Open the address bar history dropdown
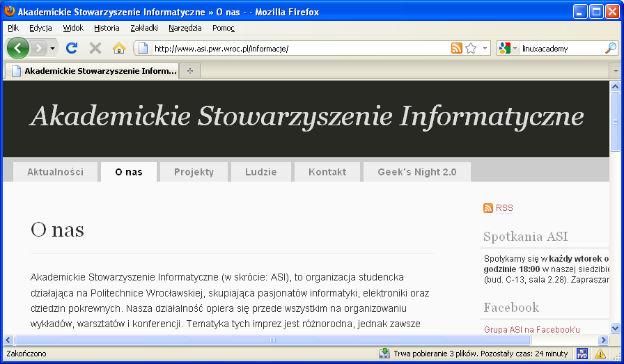 click(x=485, y=49)
